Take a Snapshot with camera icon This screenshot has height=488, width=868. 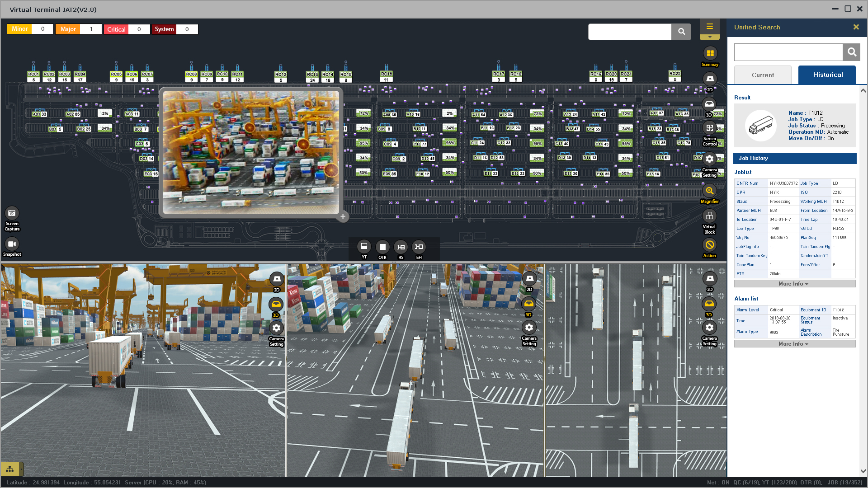click(12, 244)
